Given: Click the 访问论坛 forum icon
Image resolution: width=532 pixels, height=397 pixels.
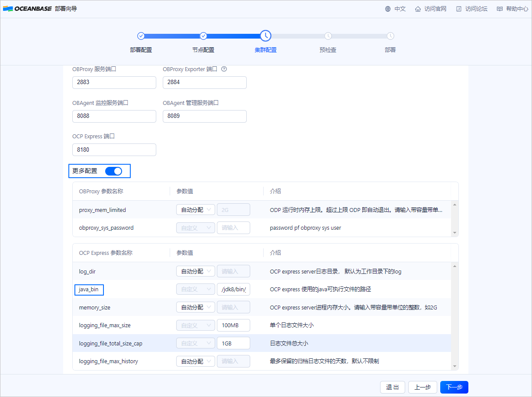Looking at the screenshot, I should (458, 8).
